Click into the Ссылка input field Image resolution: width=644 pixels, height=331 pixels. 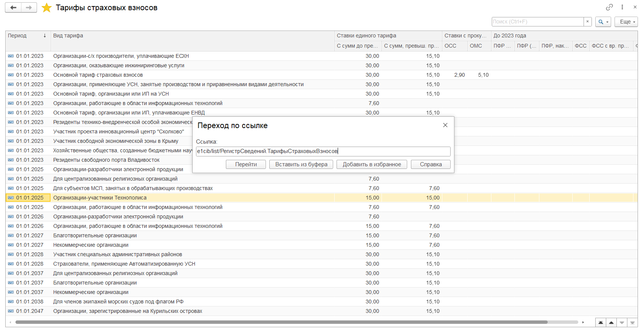tap(323, 151)
